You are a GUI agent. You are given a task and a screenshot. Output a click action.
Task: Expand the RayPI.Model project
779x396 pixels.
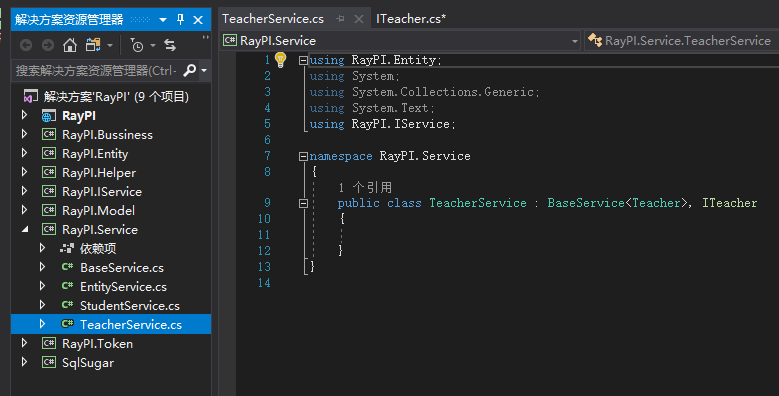pyautogui.click(x=24, y=210)
